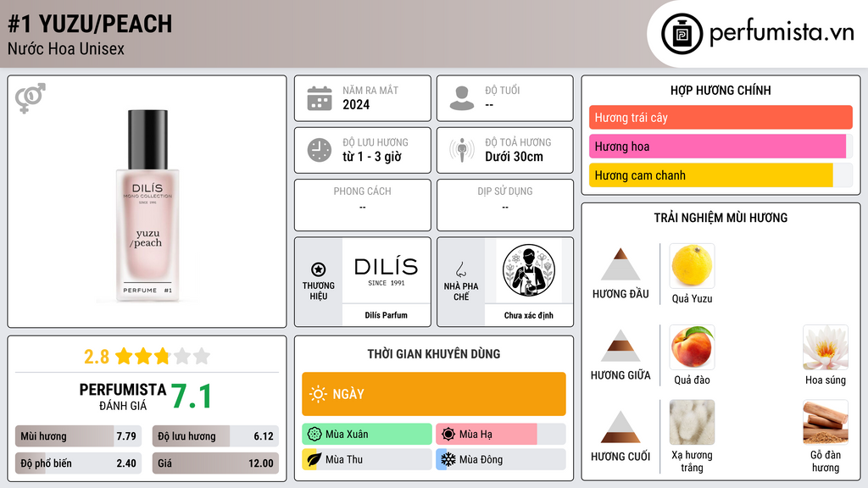This screenshot has width=868, height=488.
Task: Click the Hoa súng label text
Action: (x=826, y=380)
